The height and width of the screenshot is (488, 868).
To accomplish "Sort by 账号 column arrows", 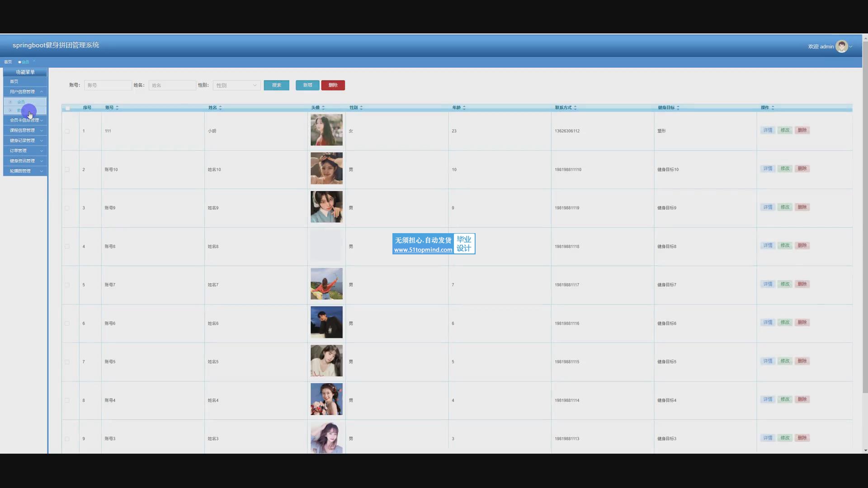I will pyautogui.click(x=117, y=108).
